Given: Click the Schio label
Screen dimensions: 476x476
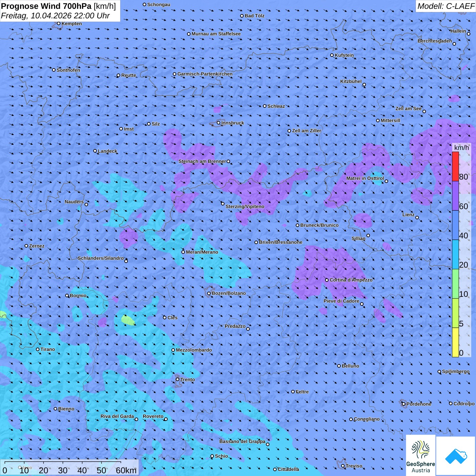Looking at the screenshot, I should [x=221, y=456].
